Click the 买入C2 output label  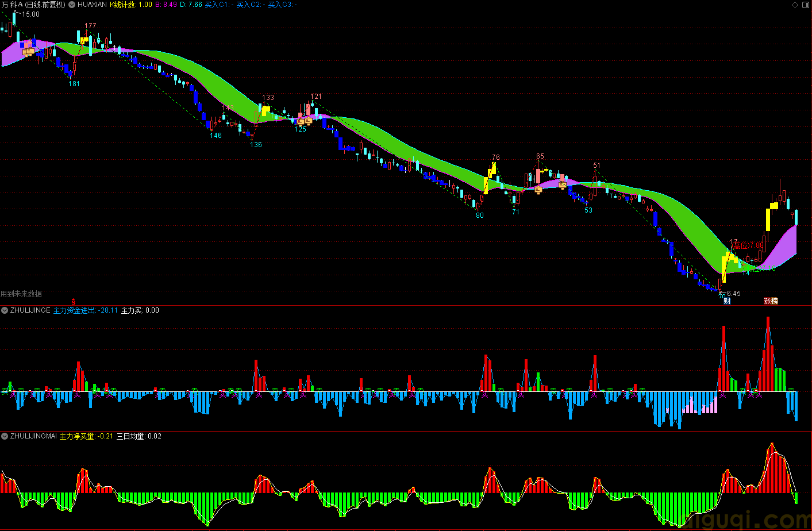tap(251, 5)
